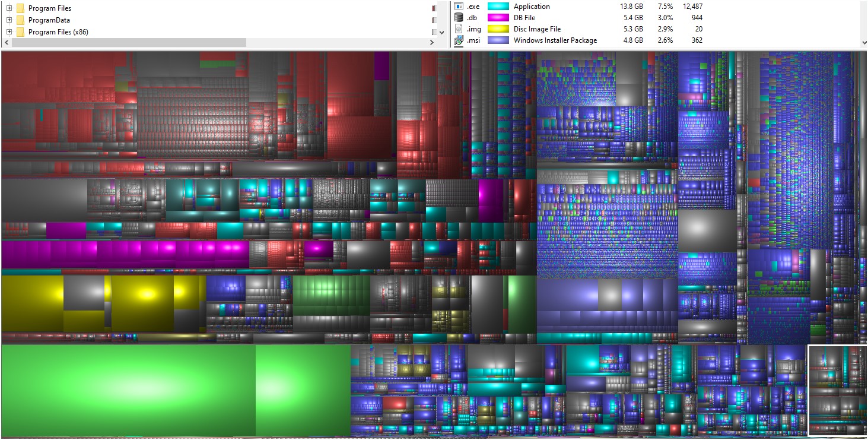Click the right arrow of the horizontal scrollbar

pyautogui.click(x=433, y=42)
